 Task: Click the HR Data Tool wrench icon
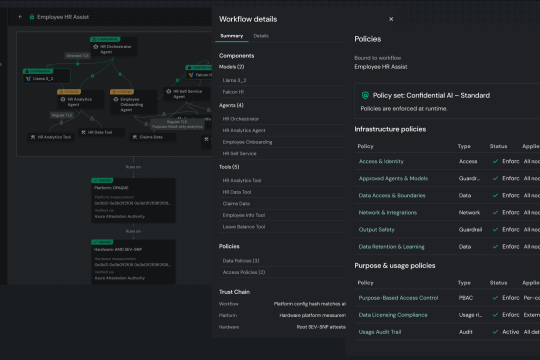(83, 132)
